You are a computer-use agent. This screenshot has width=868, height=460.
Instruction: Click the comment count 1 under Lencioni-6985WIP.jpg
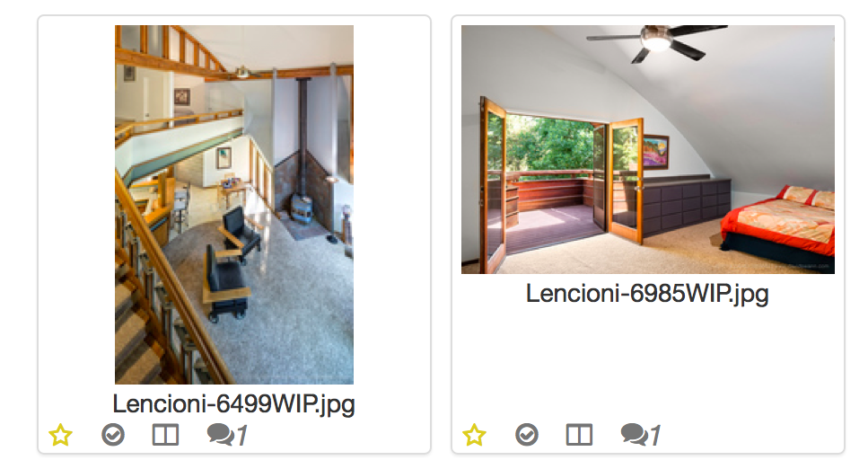[655, 436]
